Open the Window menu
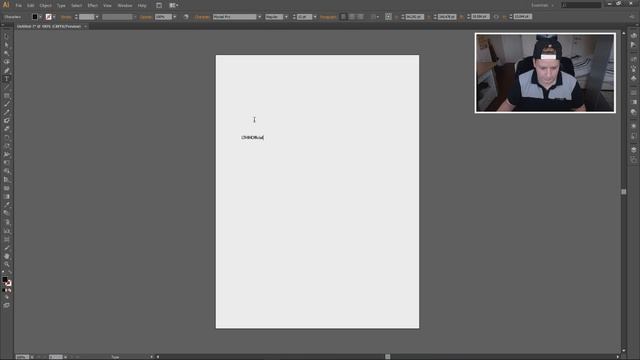This screenshot has height=360, width=640. (124, 6)
